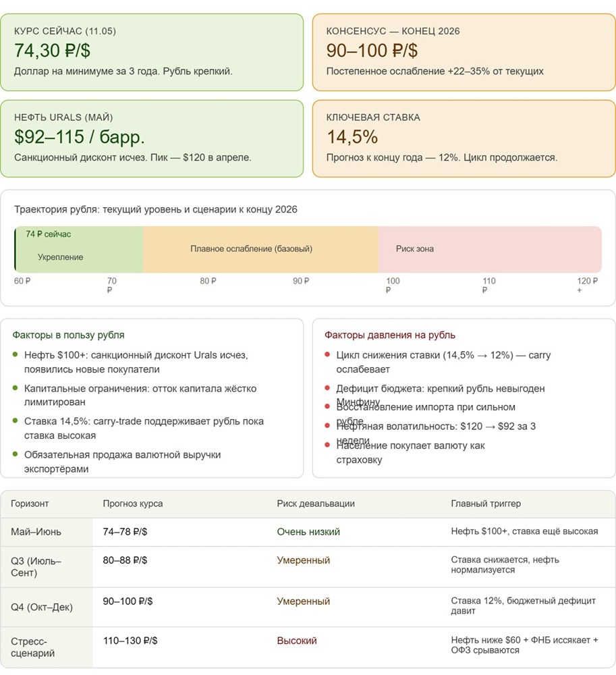
Task: Click 'Нефть $100+, ставка ещё высокая' cell
Action: tap(524, 531)
